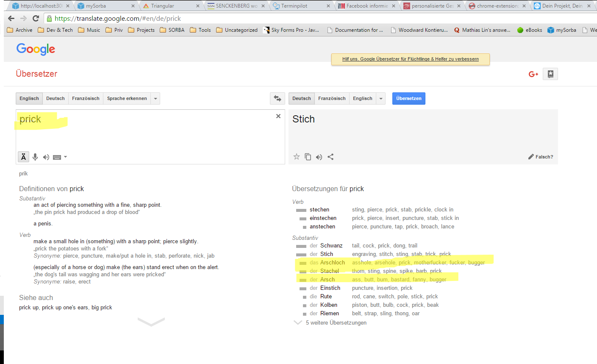Screen dimensions: 597x364
Task: Expand input tools dropdown arrow
Action: (x=65, y=157)
